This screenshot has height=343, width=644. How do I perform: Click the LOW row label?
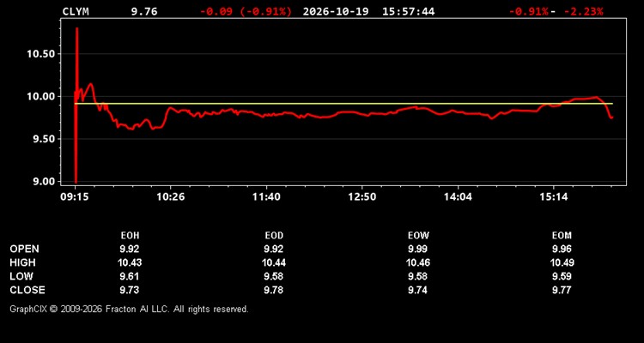click(21, 276)
